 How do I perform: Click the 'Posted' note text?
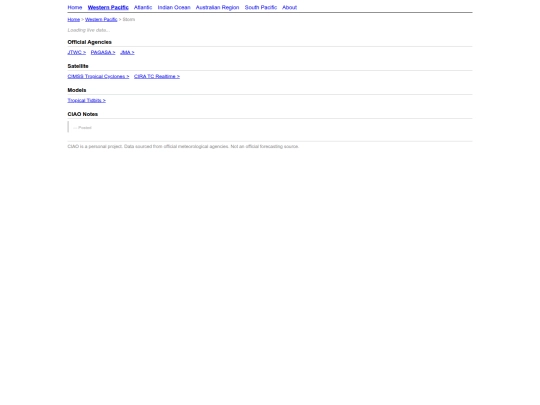pos(82,128)
